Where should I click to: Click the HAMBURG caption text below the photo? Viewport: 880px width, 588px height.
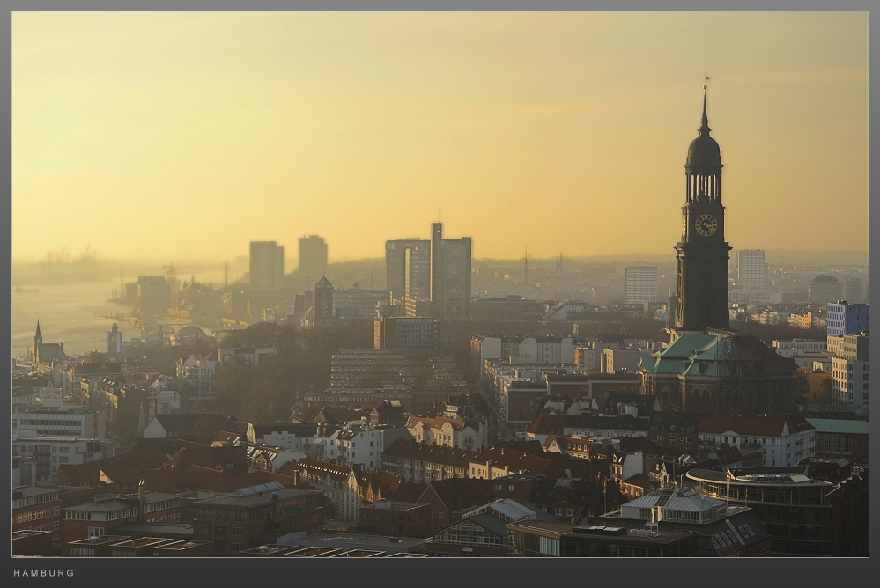(x=44, y=572)
